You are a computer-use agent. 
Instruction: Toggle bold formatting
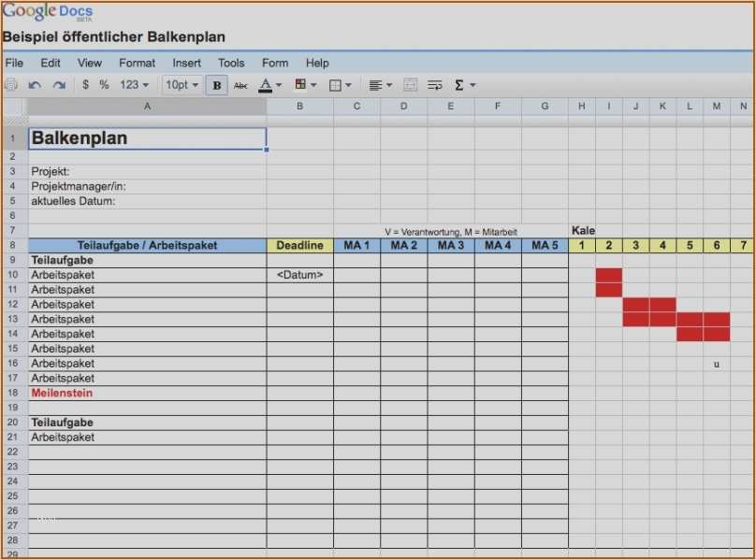216,84
